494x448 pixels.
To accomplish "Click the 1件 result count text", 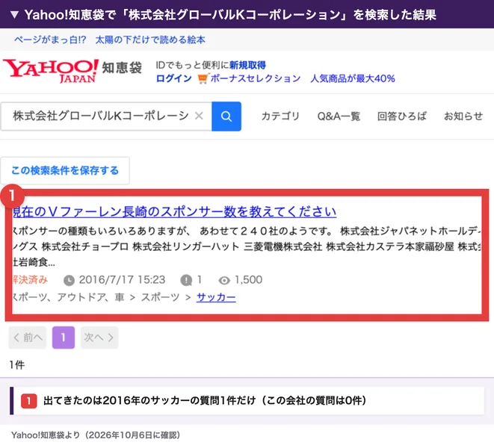I will [x=17, y=365].
